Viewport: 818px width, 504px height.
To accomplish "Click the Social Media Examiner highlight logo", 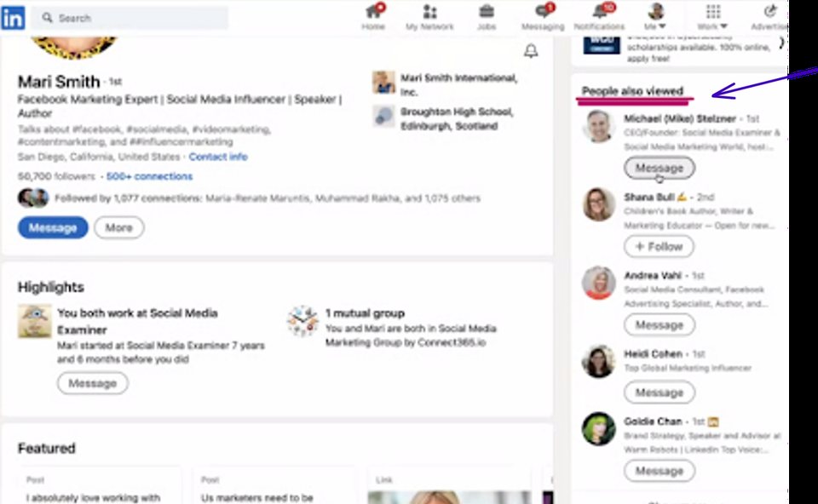I will click(x=34, y=321).
